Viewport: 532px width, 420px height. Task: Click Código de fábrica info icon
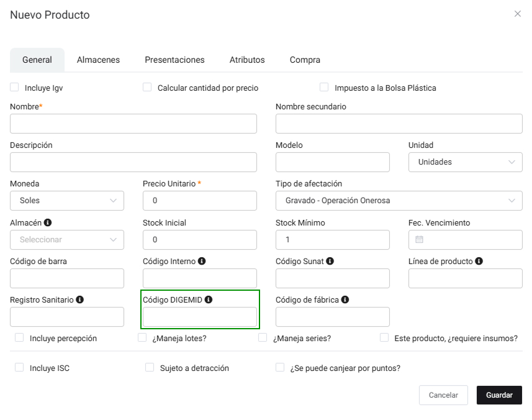pos(345,300)
